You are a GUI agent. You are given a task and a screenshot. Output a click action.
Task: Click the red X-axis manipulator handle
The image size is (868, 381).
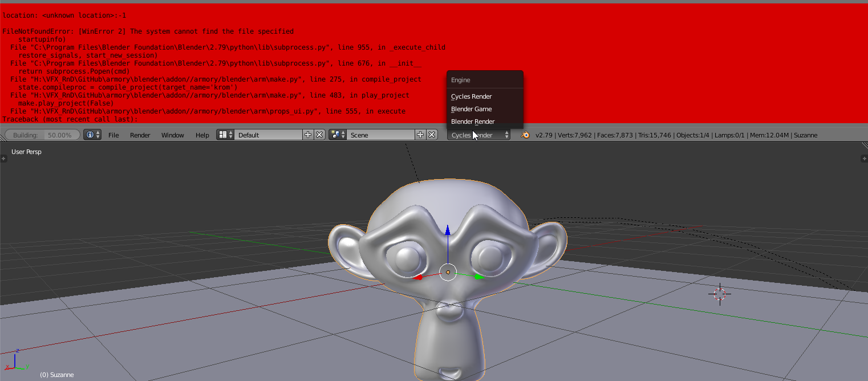418,277
